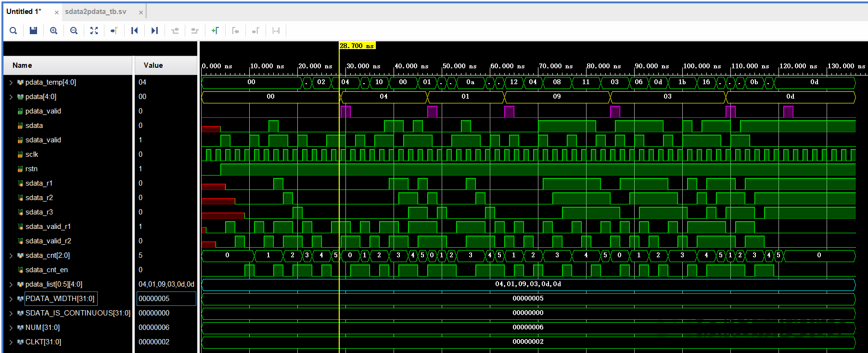The width and height of the screenshot is (868, 353).
Task: Open the search tool in waveform toolbar
Action: (x=13, y=31)
